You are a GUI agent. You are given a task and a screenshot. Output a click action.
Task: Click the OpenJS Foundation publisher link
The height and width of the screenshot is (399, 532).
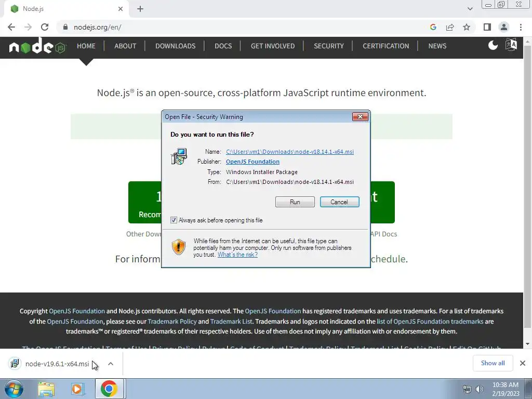(x=253, y=162)
